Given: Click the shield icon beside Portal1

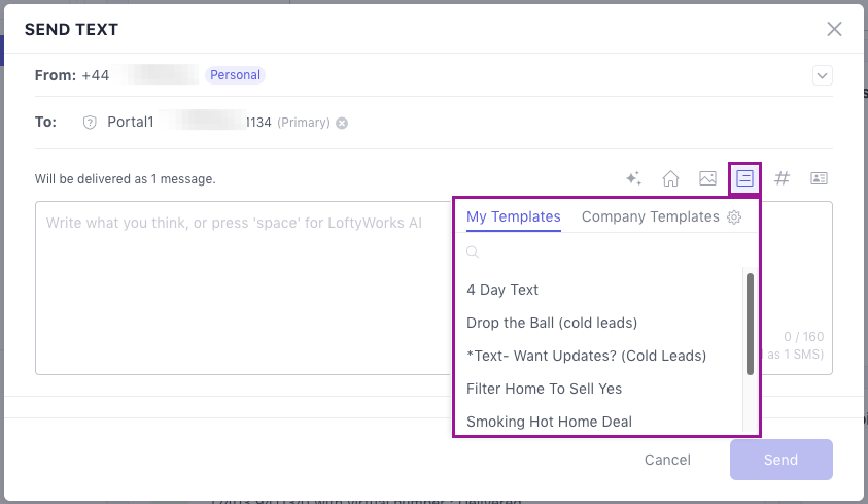Looking at the screenshot, I should coord(90,123).
